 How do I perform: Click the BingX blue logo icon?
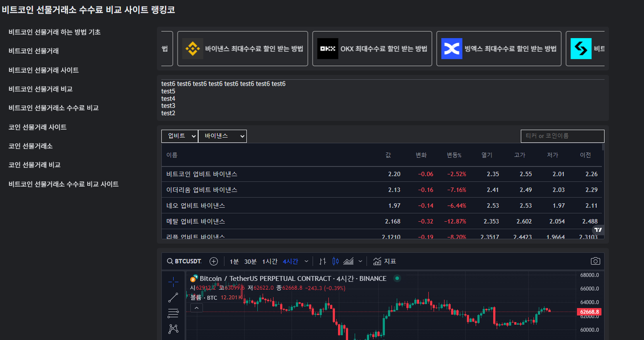[452, 49]
